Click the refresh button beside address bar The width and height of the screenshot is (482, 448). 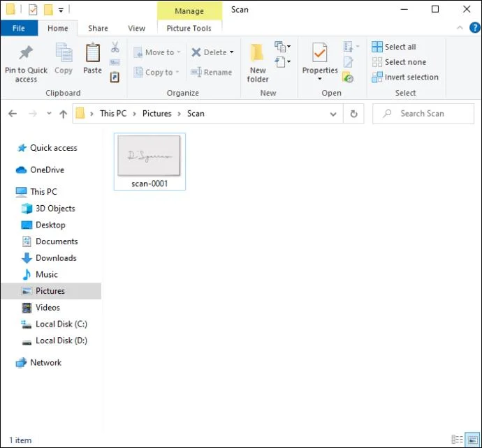click(x=353, y=114)
